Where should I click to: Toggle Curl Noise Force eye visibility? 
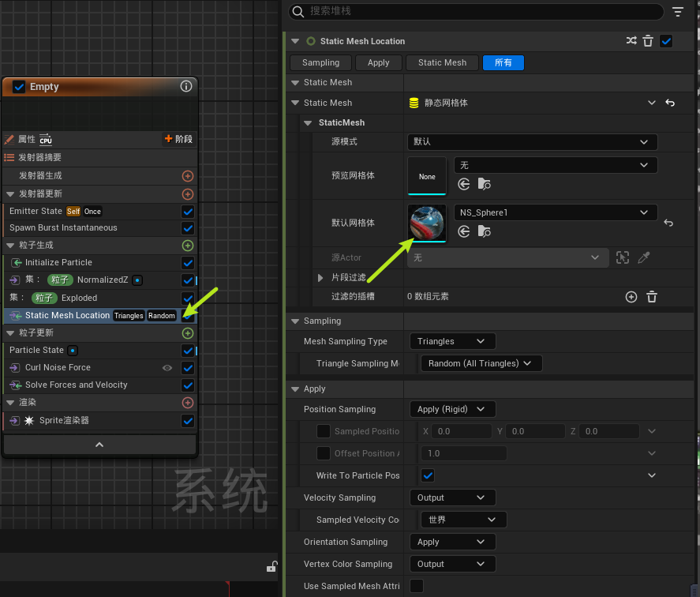click(x=167, y=368)
